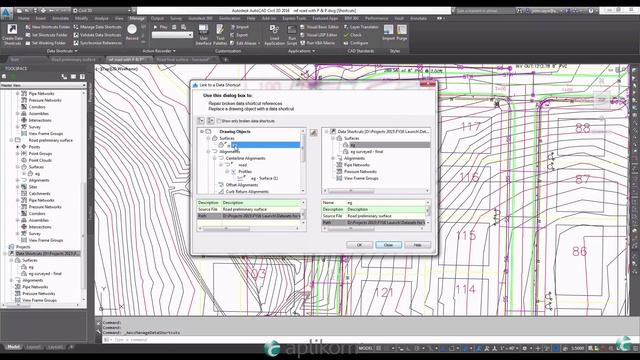640x360 pixels.
Task: Click Source File row in left properties
Action: (249, 209)
